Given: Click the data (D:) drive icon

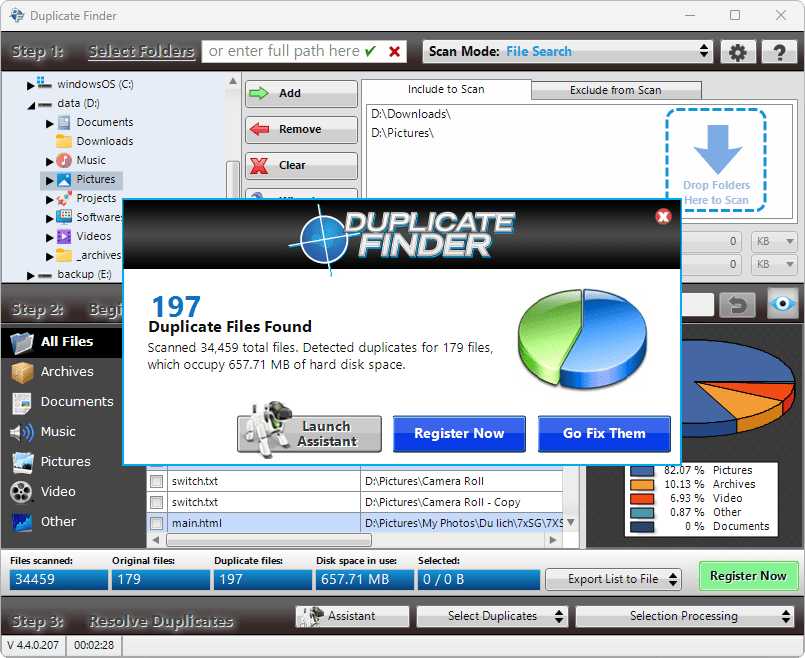Looking at the screenshot, I should click(x=45, y=104).
